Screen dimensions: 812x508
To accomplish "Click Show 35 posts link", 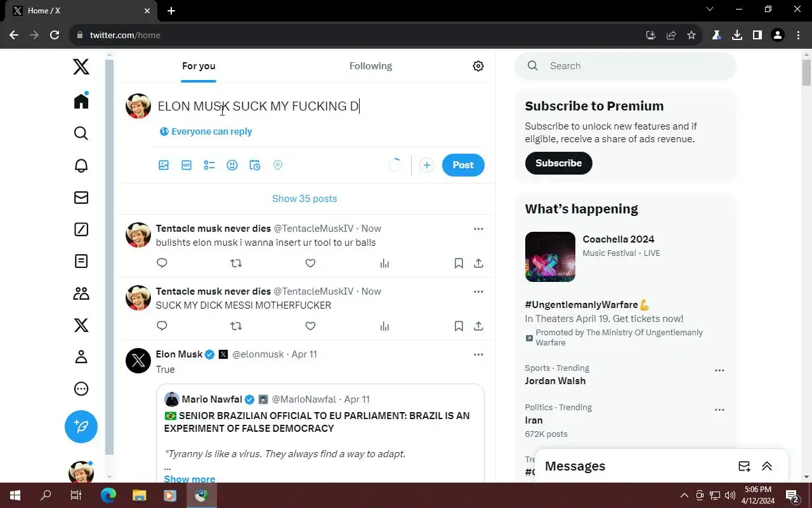I will (x=304, y=199).
